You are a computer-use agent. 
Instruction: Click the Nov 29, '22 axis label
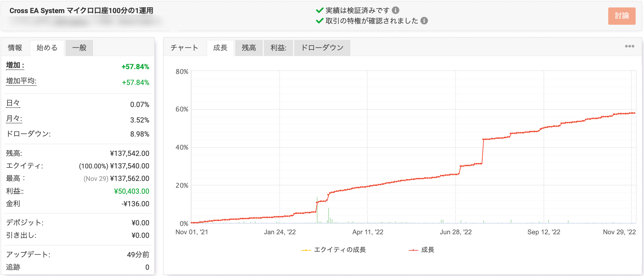click(619, 232)
